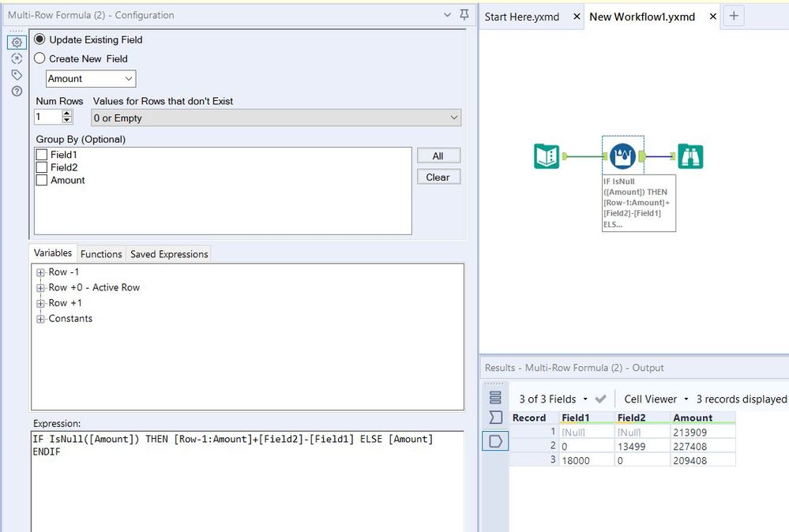Sort by the Amount column header
This screenshot has height=532, width=789.
click(703, 418)
